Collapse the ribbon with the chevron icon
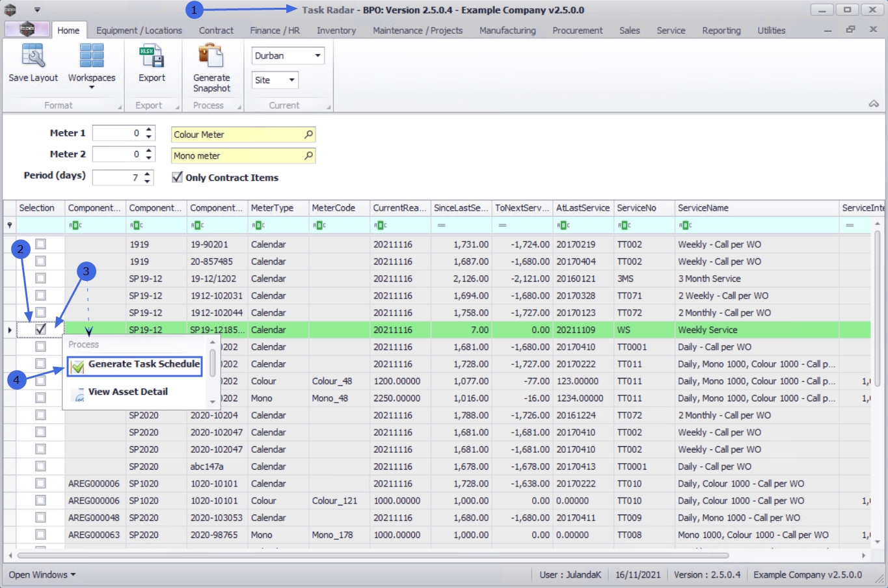Image resolution: width=888 pixels, height=588 pixels. [874, 104]
